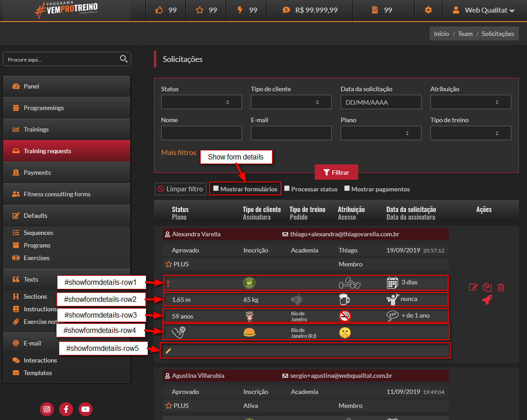This screenshot has height=420, width=527.
Task: Open the Payments sidebar item
Action: [x=67, y=172]
